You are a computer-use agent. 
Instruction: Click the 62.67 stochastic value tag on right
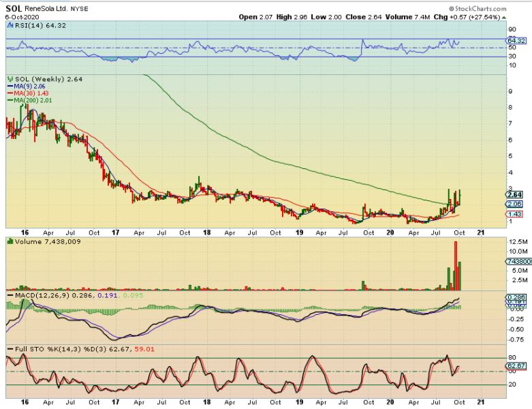516,366
